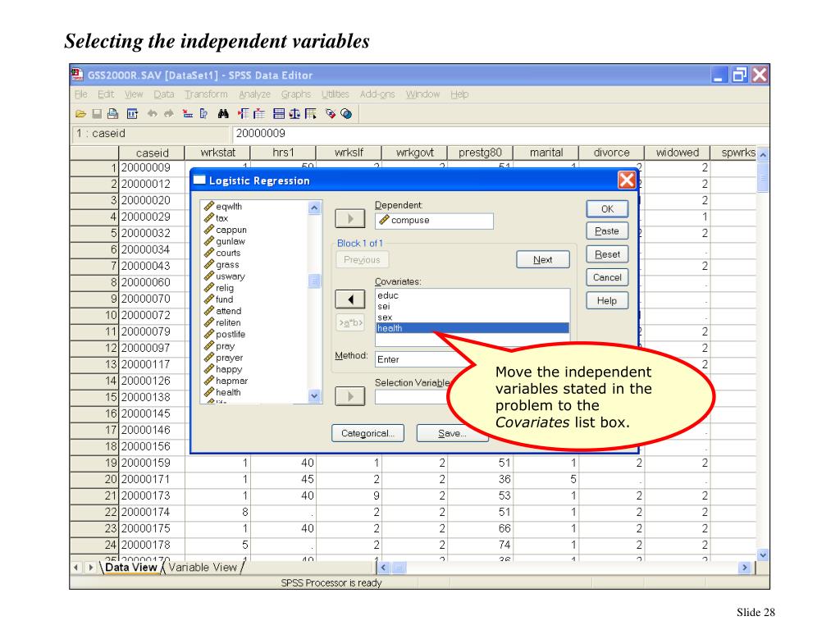Click left arrow to remove covariate
840x630 pixels.
349,299
